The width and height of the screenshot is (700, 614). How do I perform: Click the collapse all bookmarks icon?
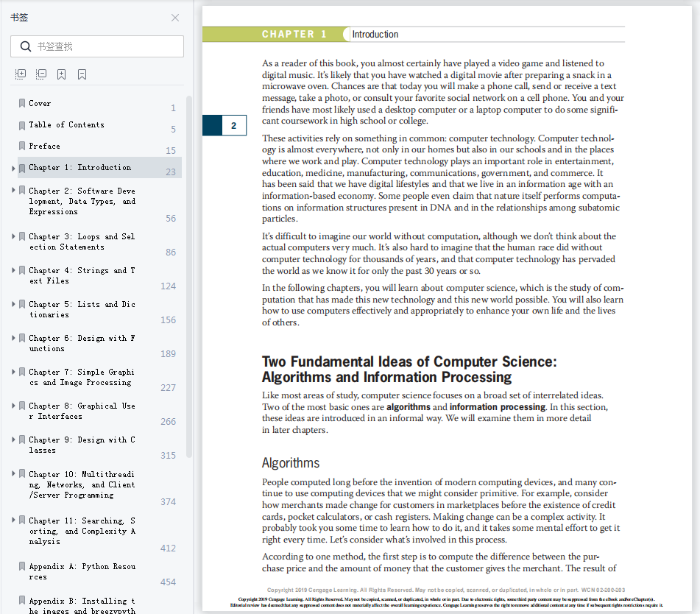click(x=41, y=74)
